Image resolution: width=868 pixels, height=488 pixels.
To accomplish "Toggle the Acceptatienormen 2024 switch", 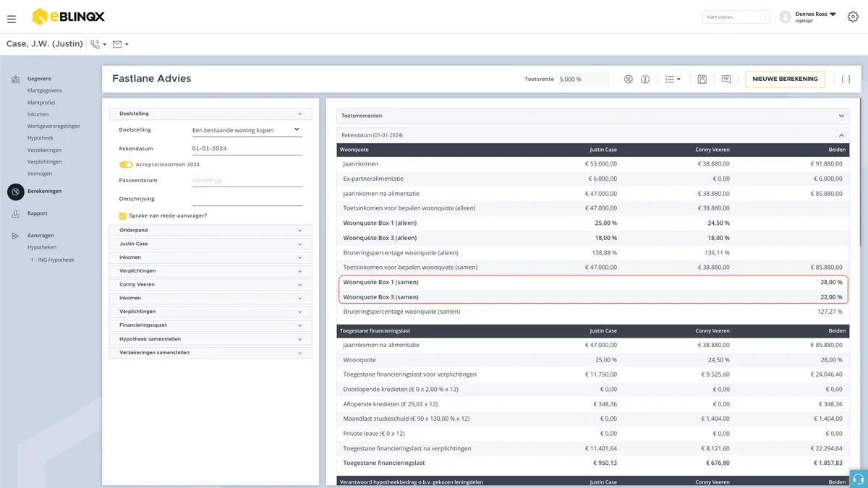I will point(126,165).
